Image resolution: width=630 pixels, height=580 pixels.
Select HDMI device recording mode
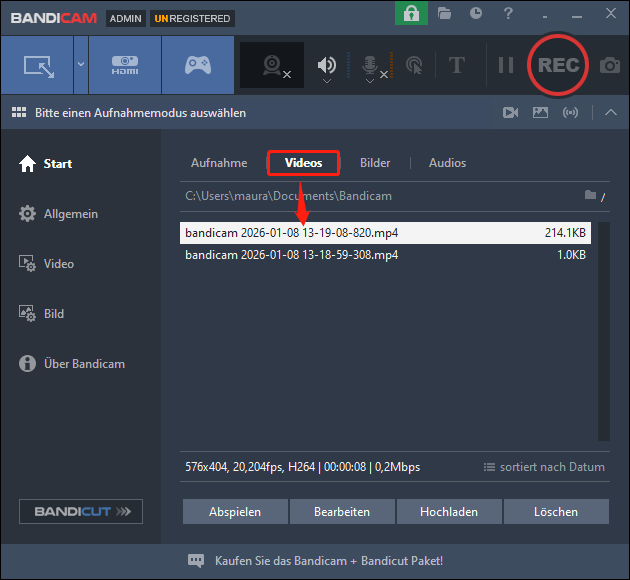pos(125,65)
